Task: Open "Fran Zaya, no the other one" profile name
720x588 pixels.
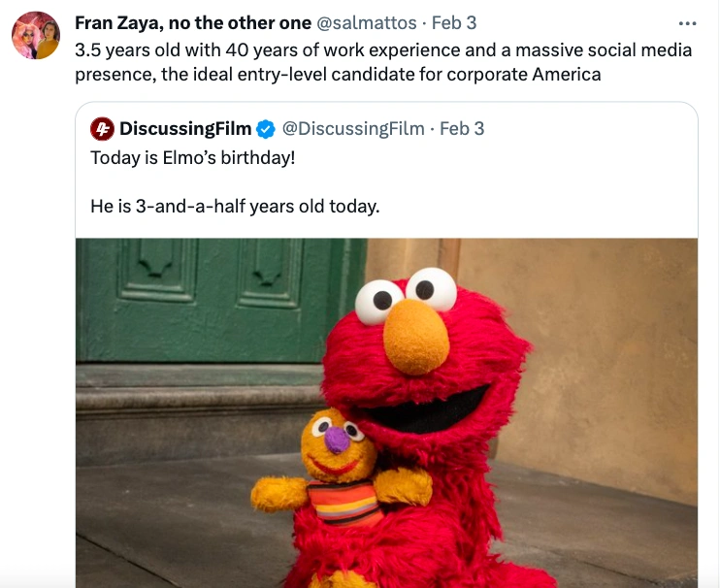Action: click(193, 22)
